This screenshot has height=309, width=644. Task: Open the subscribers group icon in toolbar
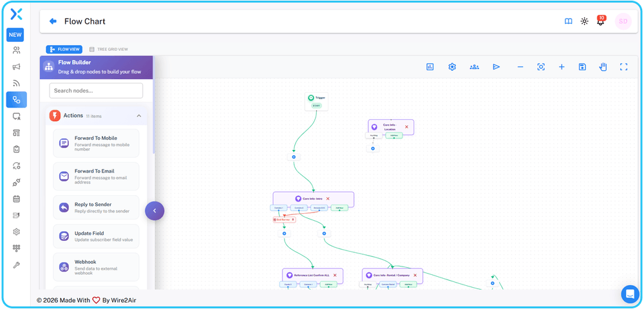point(475,67)
